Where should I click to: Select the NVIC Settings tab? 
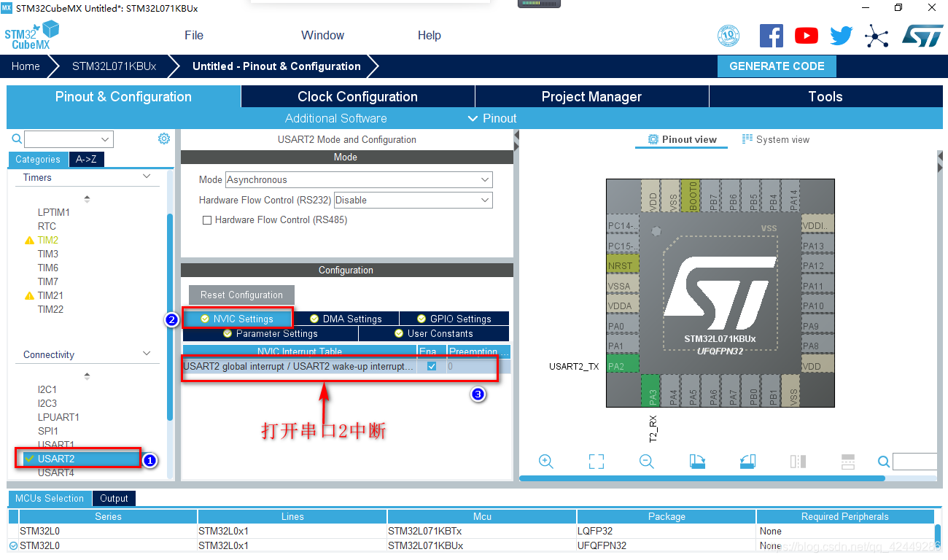[x=237, y=319]
